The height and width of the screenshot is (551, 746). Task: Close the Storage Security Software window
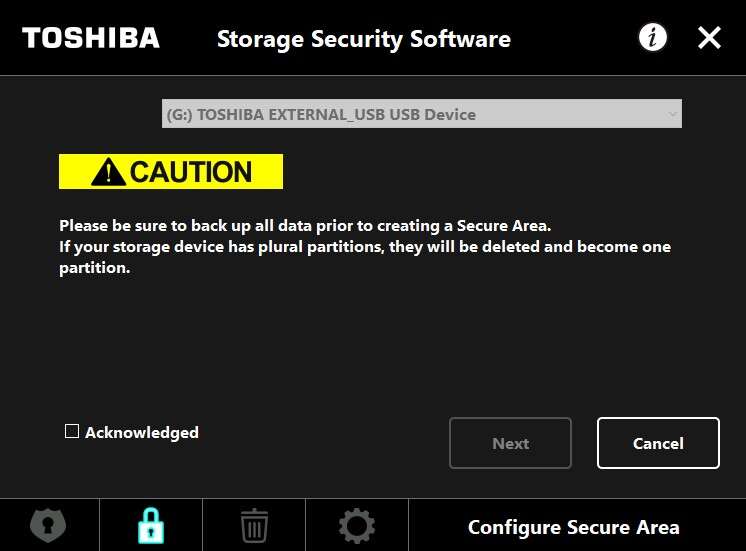[709, 38]
